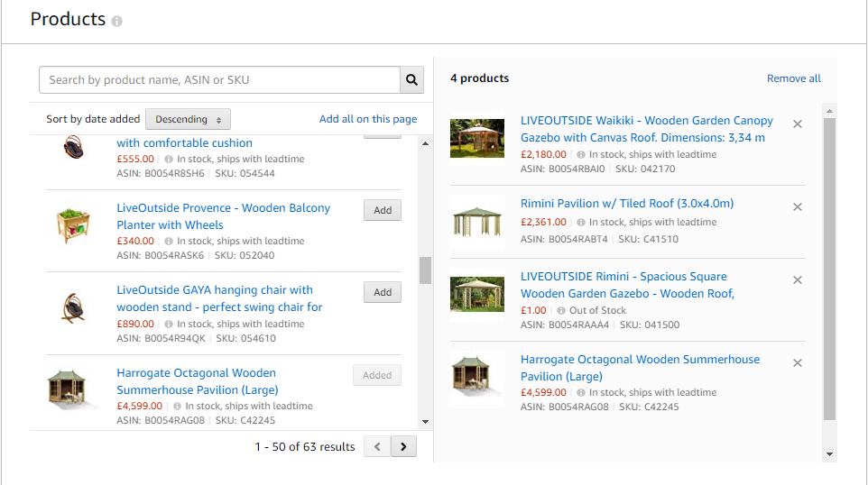Click stock info icon for Waikiki gazebo
Screen dimensions: 868x485
(x=581, y=155)
